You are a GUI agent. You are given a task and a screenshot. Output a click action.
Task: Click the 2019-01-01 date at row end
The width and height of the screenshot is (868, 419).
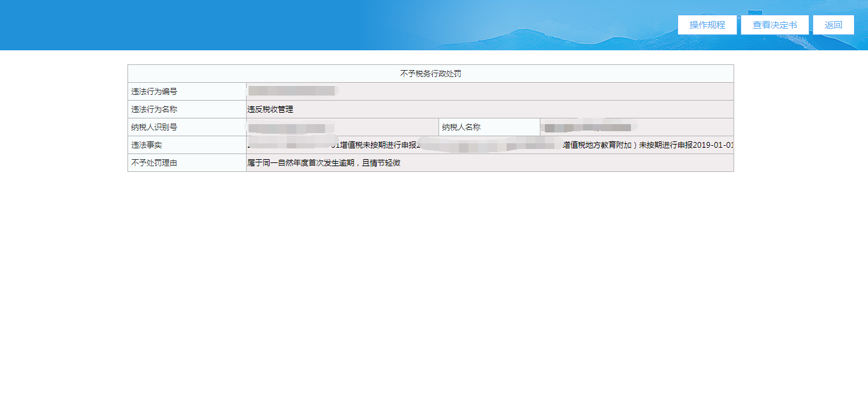coord(713,145)
